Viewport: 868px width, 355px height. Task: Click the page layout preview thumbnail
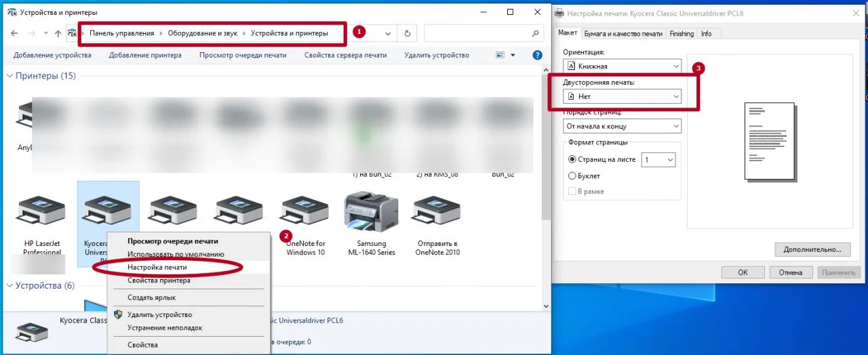[x=769, y=140]
